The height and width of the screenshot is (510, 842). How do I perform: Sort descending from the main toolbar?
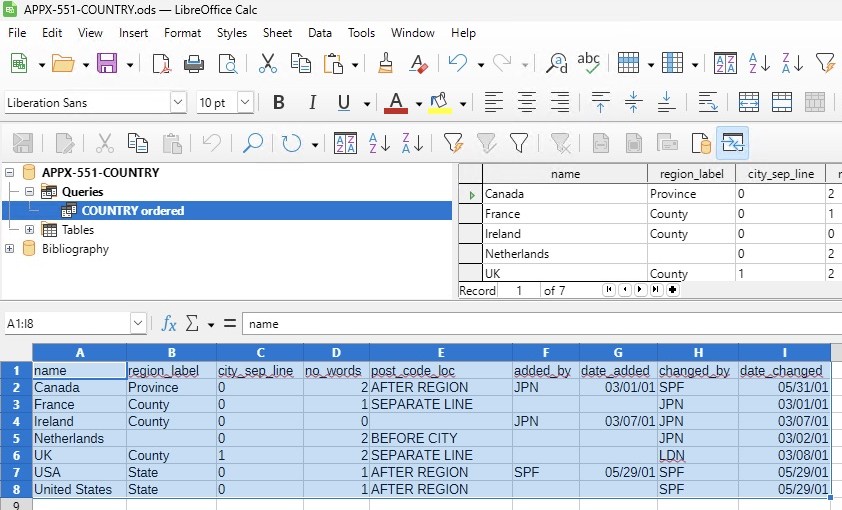point(792,64)
